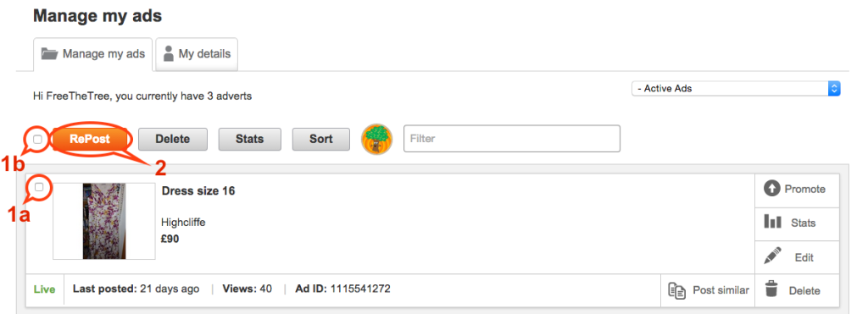Image resolution: width=868 pixels, height=314 pixels.
Task: Click the Post similar documents icon
Action: 677,290
